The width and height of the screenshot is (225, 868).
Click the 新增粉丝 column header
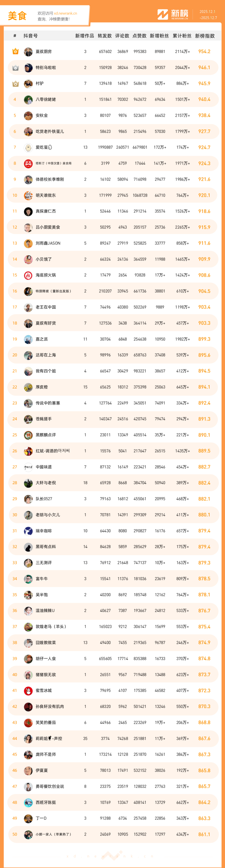[159, 36]
